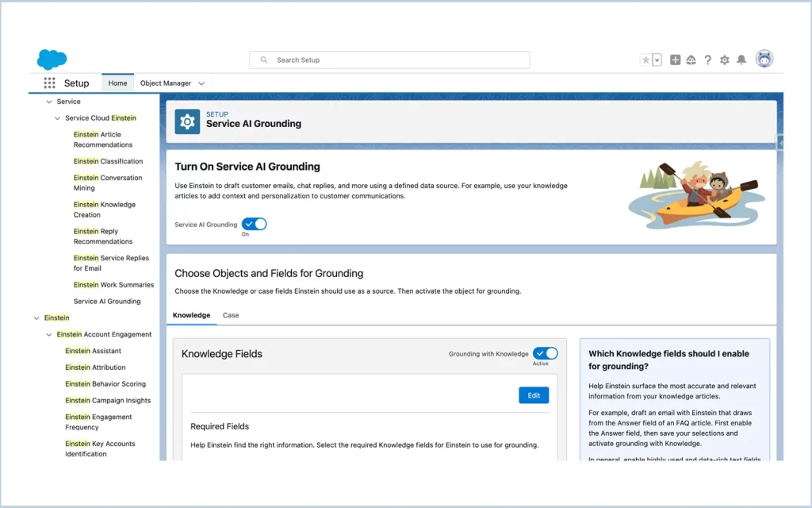
Task: Open Einstein Work Summaries
Action: tap(114, 285)
